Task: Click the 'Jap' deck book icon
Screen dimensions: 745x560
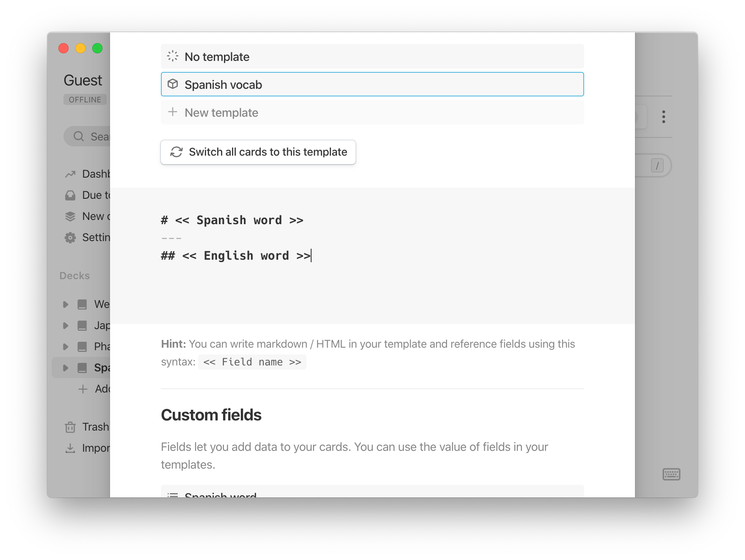Action: pyautogui.click(x=82, y=325)
